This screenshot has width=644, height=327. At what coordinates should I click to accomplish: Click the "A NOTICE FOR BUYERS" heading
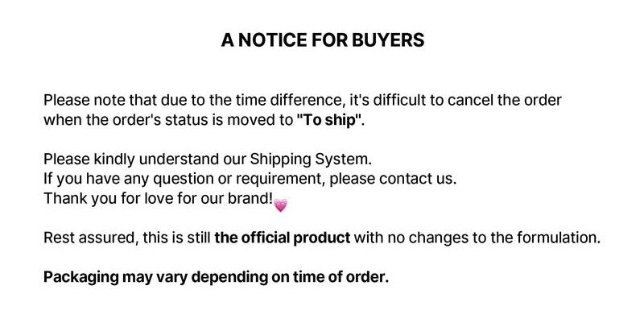(x=322, y=40)
